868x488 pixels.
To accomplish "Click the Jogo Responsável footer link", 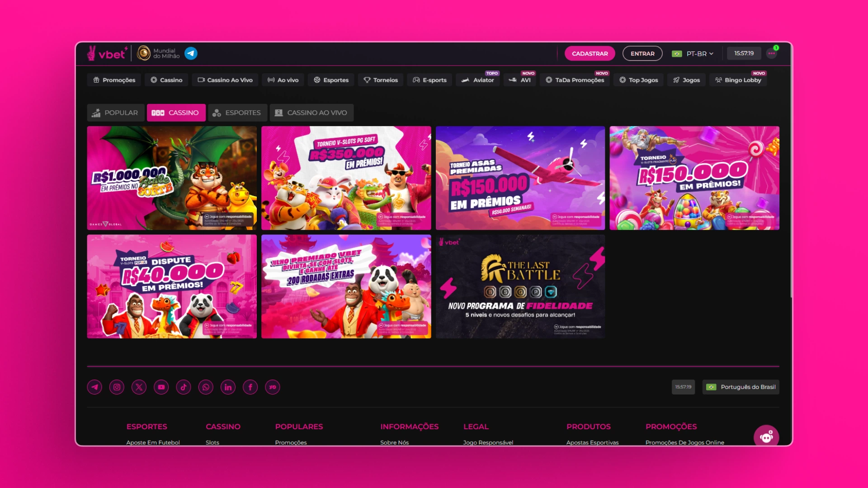I will click(488, 442).
